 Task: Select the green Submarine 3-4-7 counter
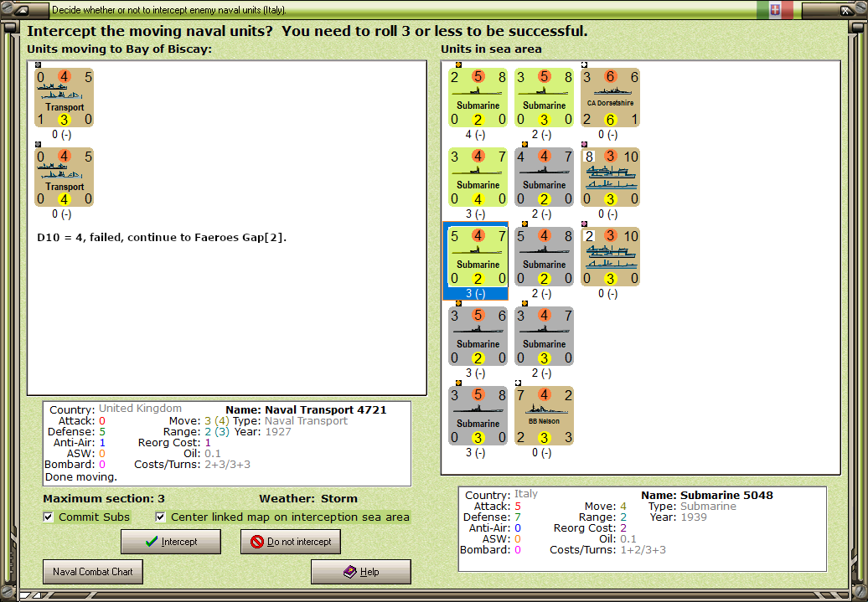478,177
